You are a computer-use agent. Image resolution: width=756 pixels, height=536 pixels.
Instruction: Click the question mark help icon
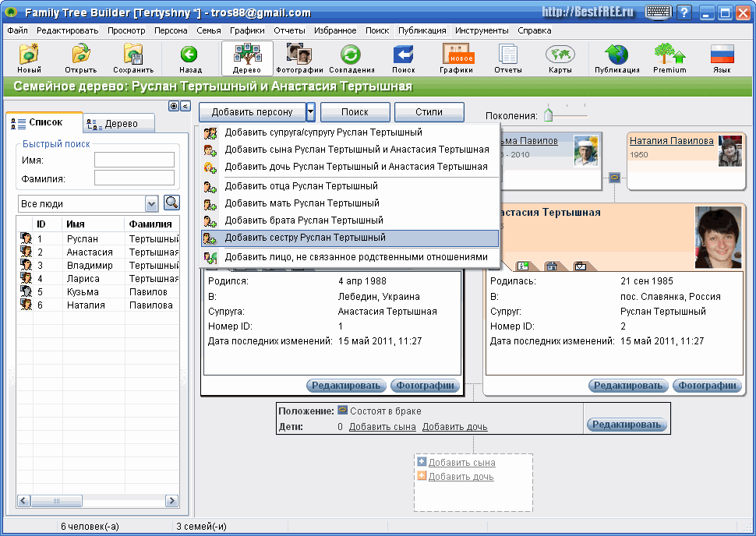tap(684, 12)
